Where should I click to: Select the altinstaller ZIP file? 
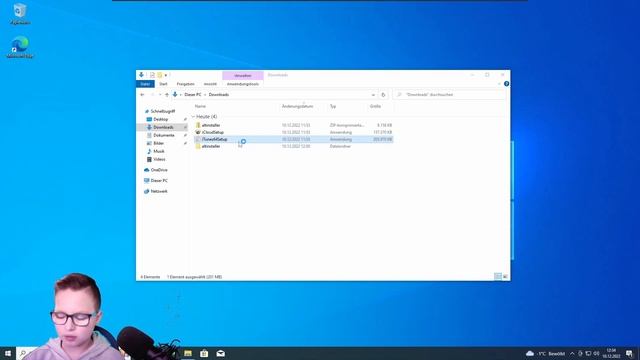point(293,125)
